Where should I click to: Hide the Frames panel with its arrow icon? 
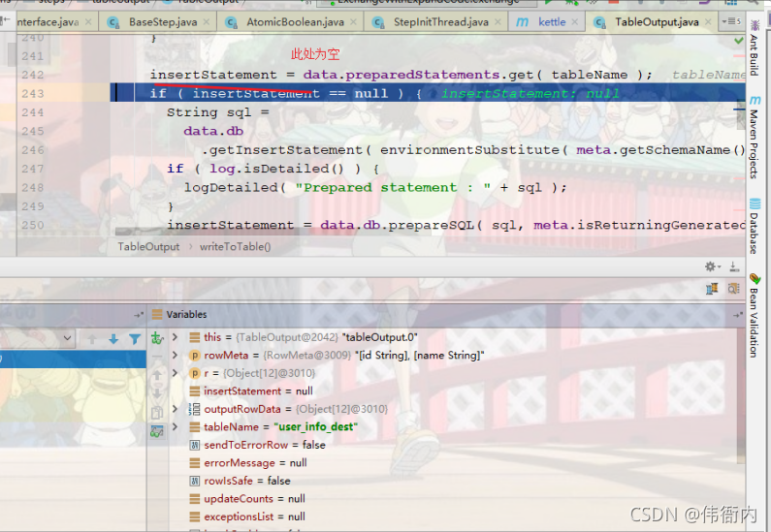[139, 315]
